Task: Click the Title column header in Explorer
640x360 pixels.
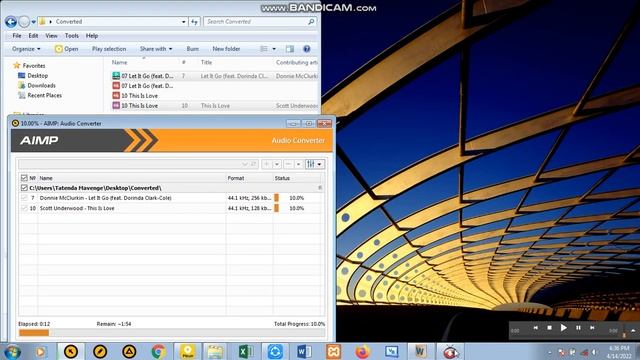Action: 207,62
